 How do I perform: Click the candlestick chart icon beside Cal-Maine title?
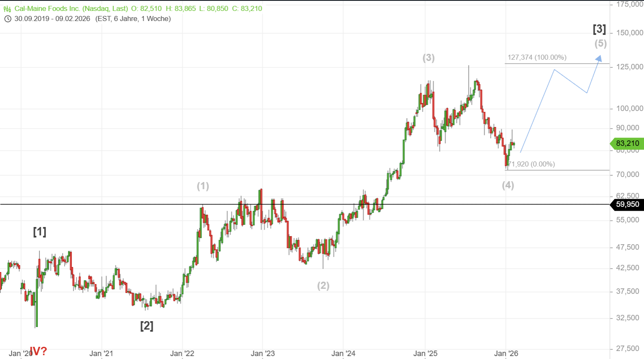pyautogui.click(x=7, y=9)
